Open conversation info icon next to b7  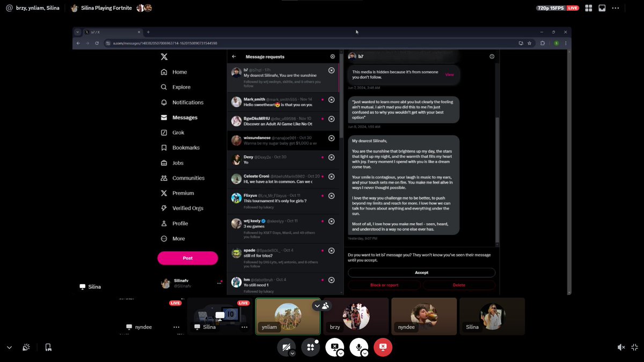coord(492,56)
